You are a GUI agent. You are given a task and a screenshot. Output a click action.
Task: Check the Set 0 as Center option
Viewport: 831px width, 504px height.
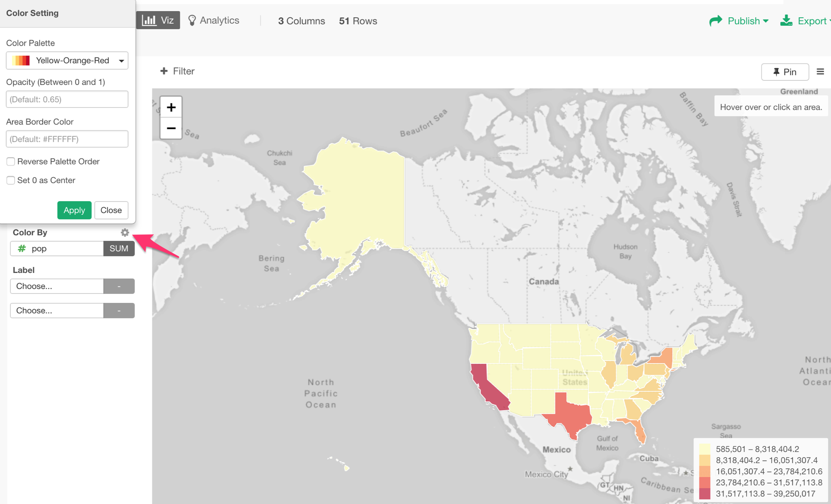(x=10, y=180)
